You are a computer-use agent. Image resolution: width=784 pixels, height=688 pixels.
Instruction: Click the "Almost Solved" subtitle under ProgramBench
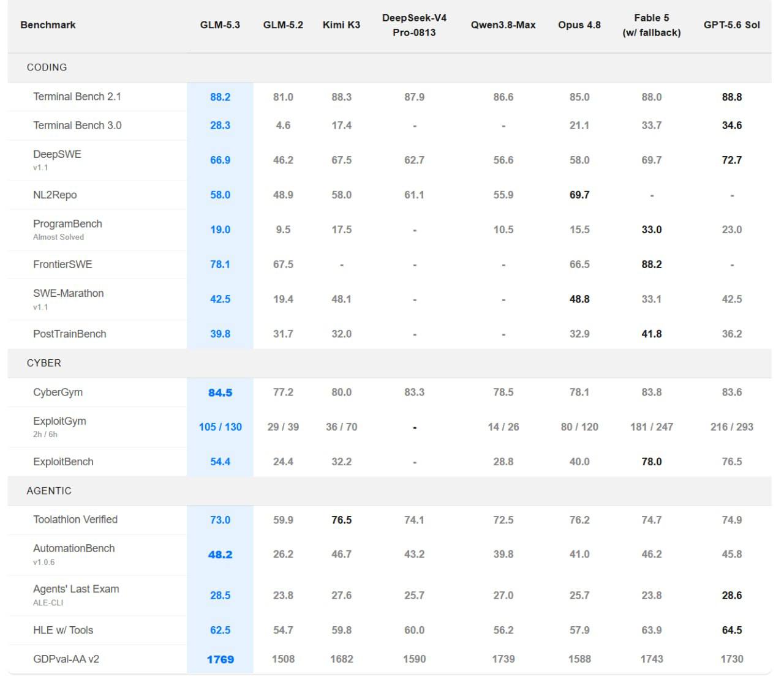58,237
